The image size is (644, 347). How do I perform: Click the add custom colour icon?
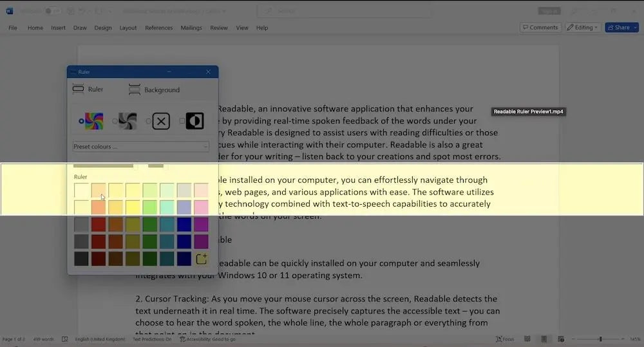click(202, 259)
